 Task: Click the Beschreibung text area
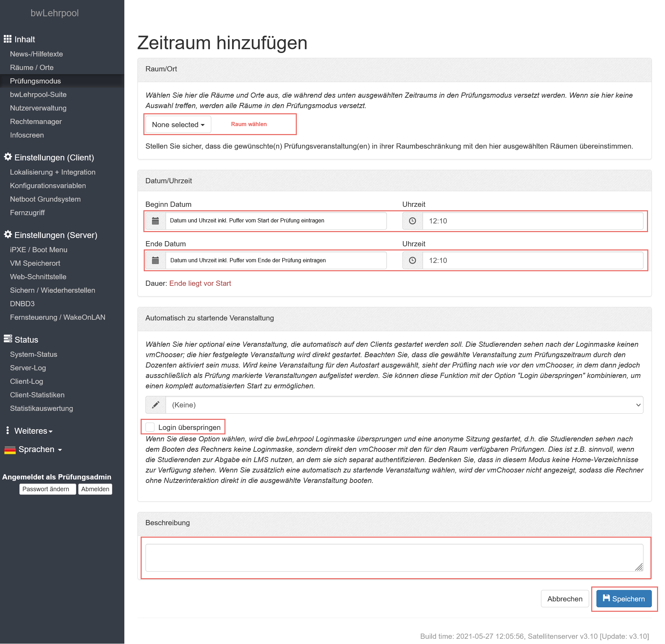(x=394, y=557)
